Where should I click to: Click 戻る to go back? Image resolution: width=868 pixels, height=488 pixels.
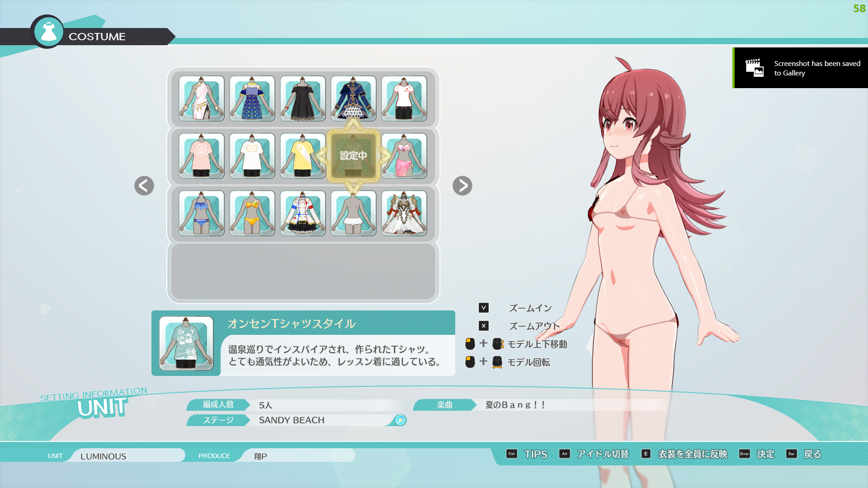click(812, 454)
